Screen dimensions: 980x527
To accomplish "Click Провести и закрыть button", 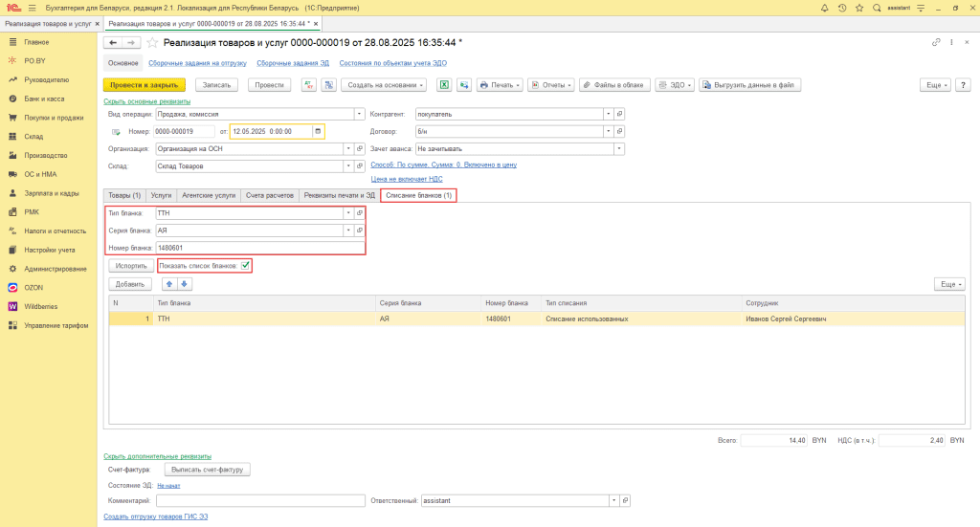I will (145, 85).
